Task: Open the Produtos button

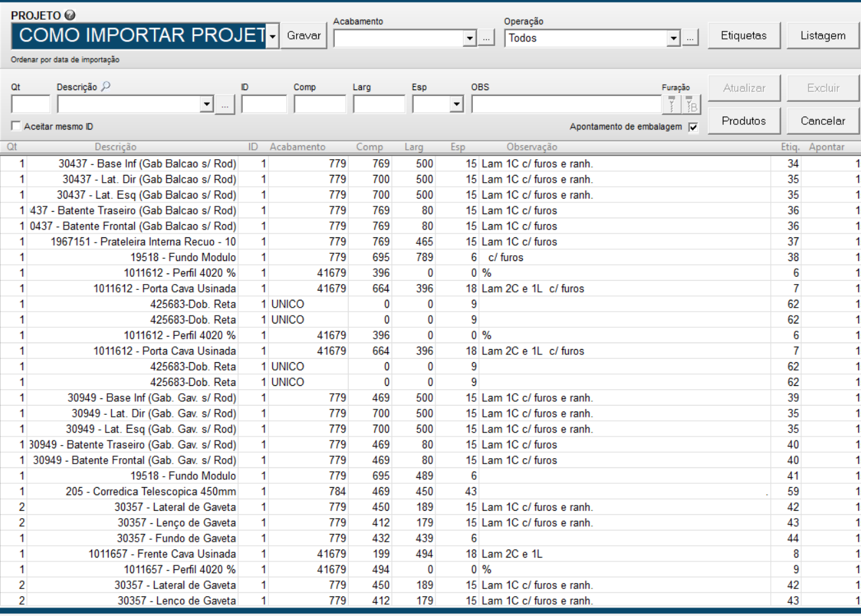Action: pos(744,120)
